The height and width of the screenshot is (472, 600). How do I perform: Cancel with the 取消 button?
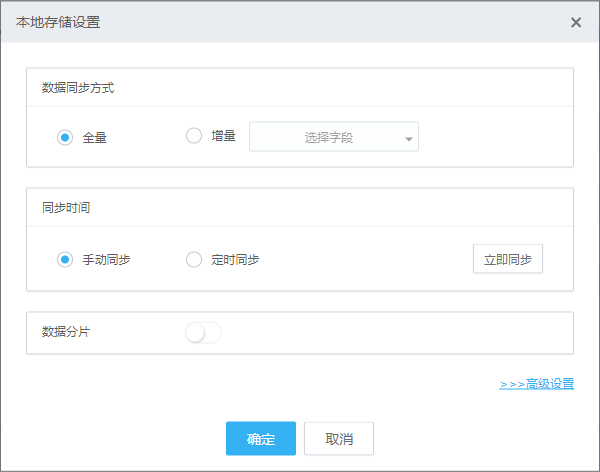[339, 439]
